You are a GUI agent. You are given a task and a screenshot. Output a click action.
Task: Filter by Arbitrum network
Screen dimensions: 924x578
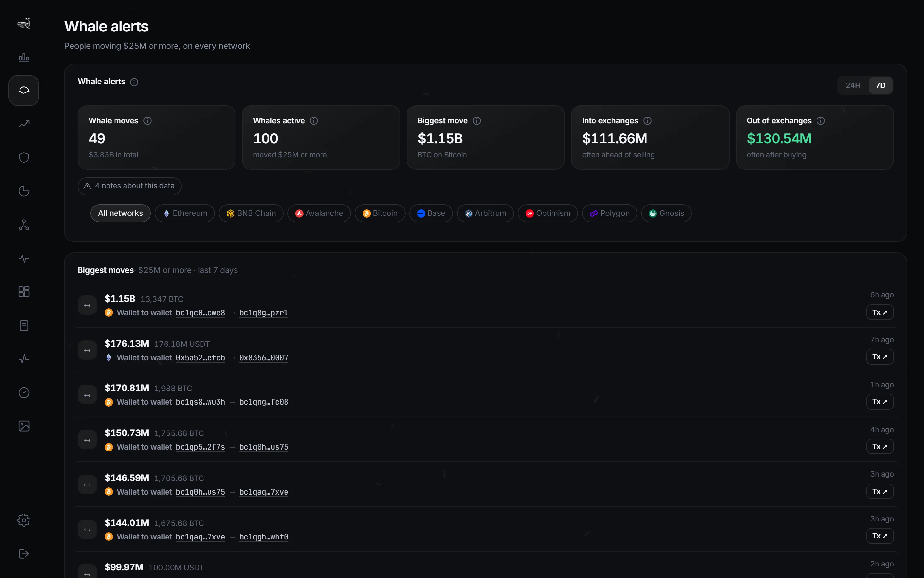[485, 213]
